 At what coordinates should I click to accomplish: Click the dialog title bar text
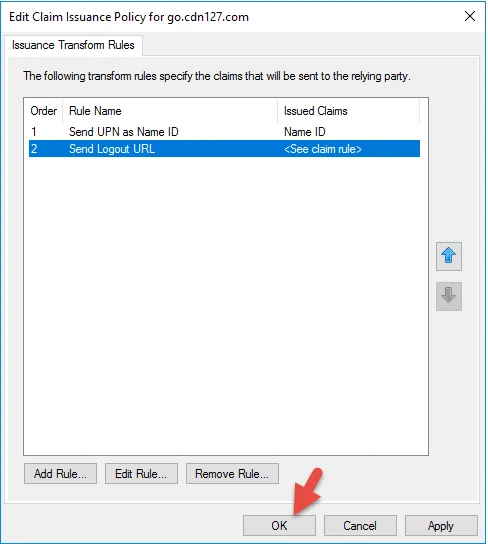129,17
